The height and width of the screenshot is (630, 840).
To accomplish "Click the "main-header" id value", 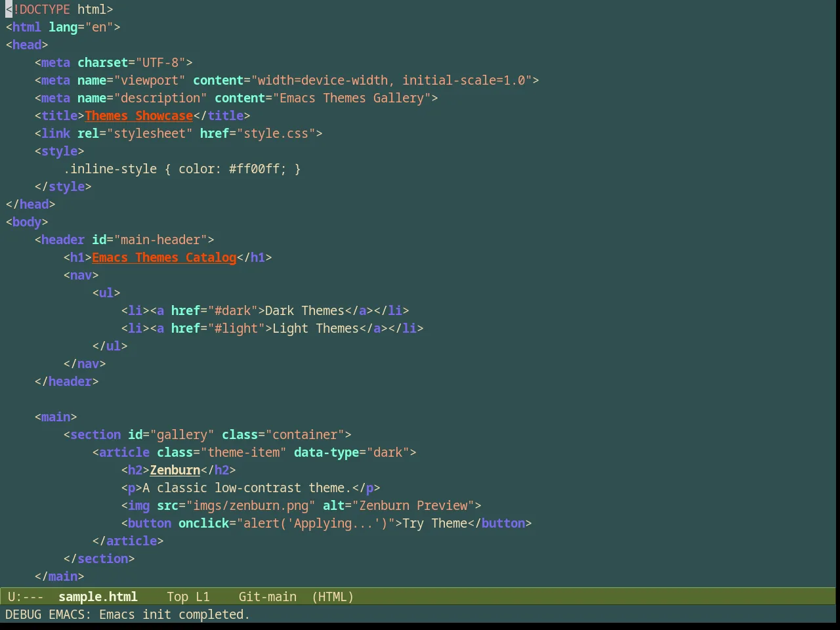I will click(160, 240).
